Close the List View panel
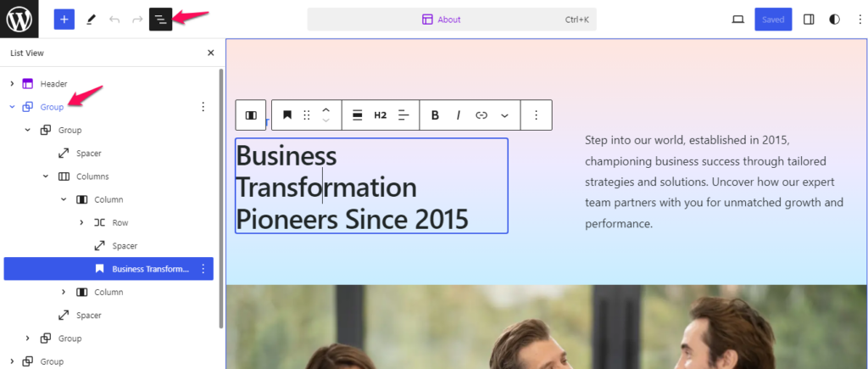Image resolution: width=868 pixels, height=369 pixels. (x=210, y=53)
